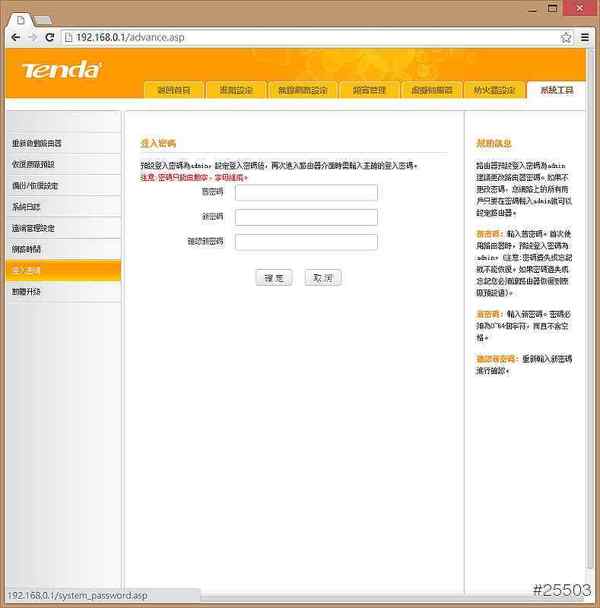Open the 備份/恢復設定 (backup/restore) sidebar item
This screenshot has width=600, height=608.
pyautogui.click(x=64, y=186)
